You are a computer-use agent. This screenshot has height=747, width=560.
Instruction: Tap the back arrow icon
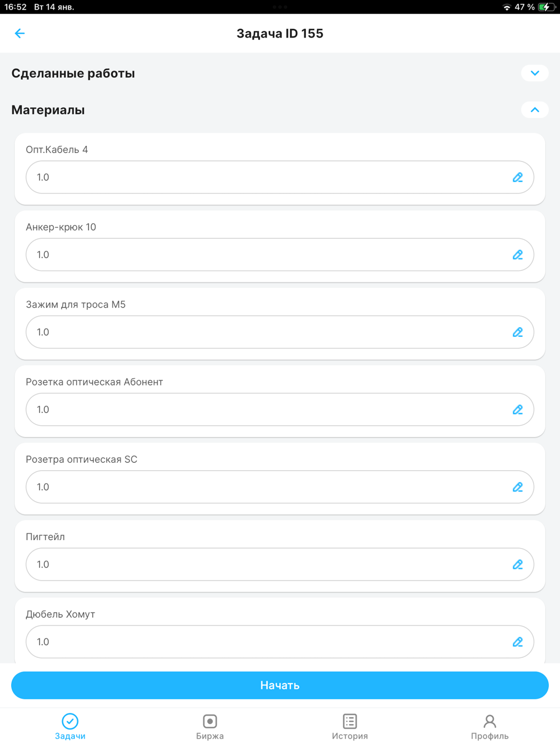(20, 34)
